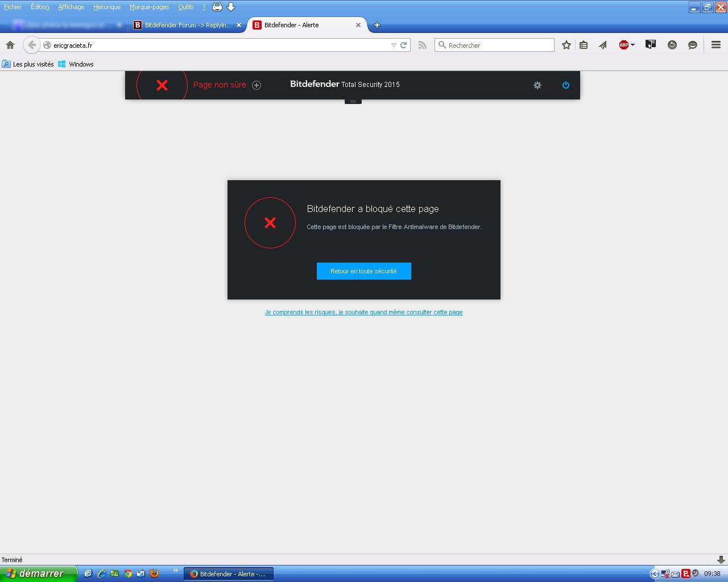Open the Affichage menu
The width and height of the screenshot is (728, 582).
click(x=71, y=7)
